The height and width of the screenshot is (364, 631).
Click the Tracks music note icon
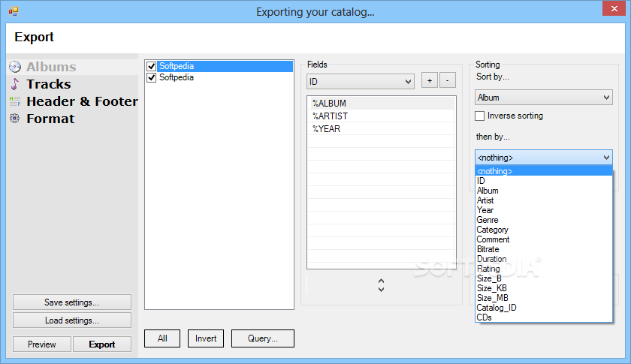15,84
